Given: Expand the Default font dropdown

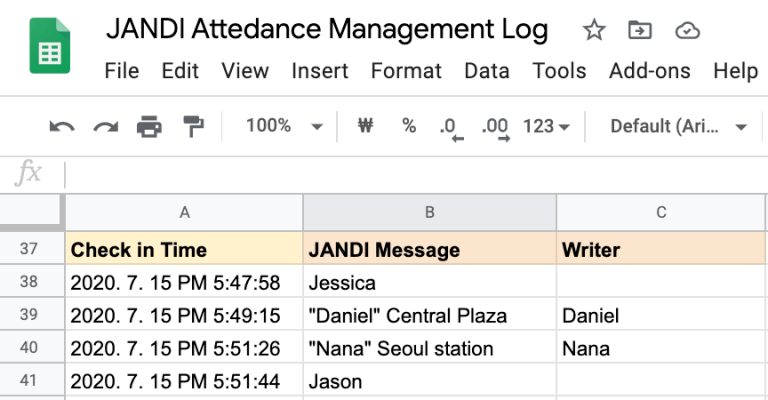Looking at the screenshot, I should (x=679, y=126).
